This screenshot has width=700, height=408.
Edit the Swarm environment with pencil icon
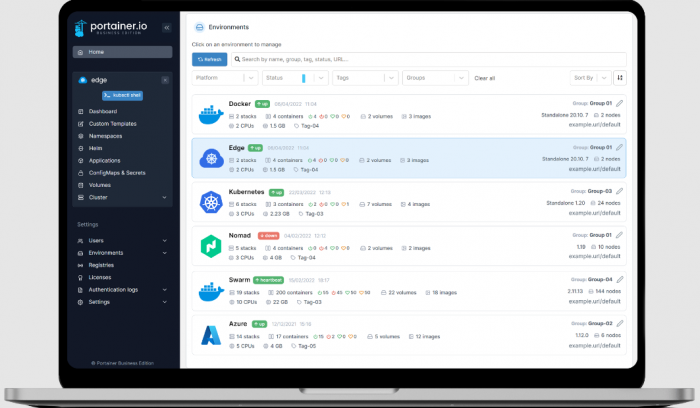click(x=620, y=279)
